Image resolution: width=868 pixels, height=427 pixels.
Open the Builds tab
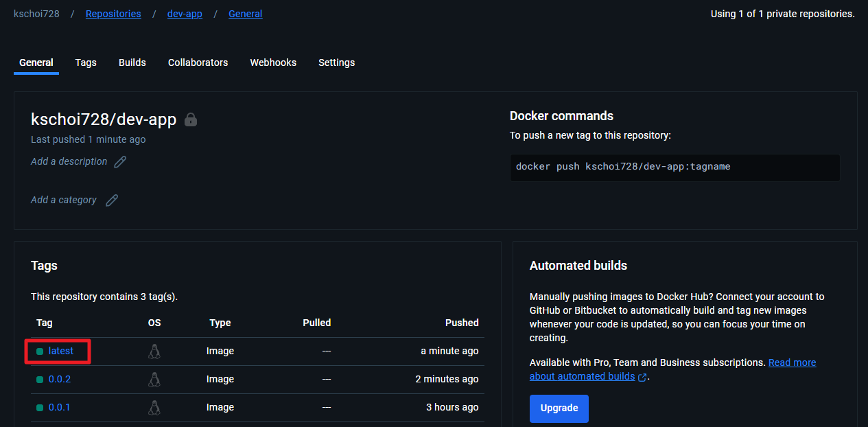click(132, 62)
